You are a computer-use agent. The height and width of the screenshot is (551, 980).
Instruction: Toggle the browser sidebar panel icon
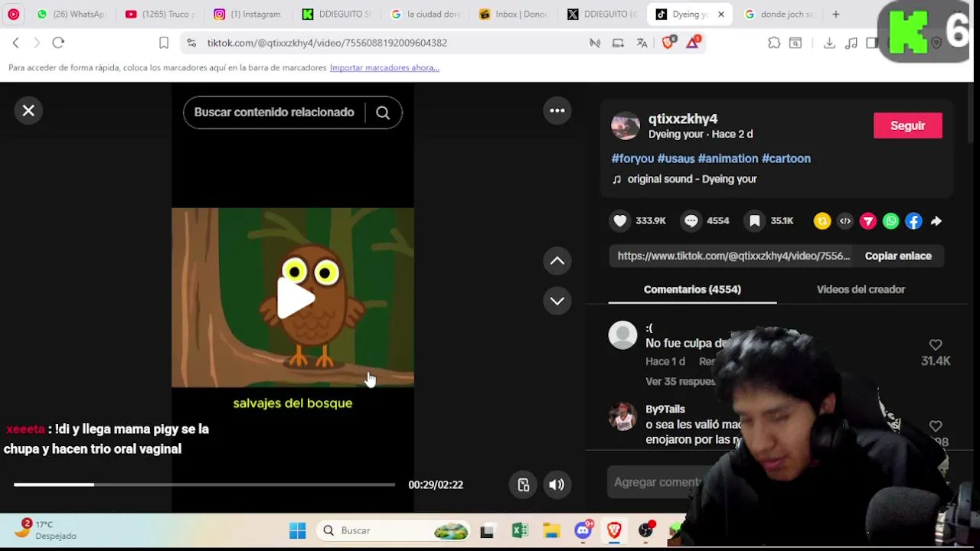point(872,43)
